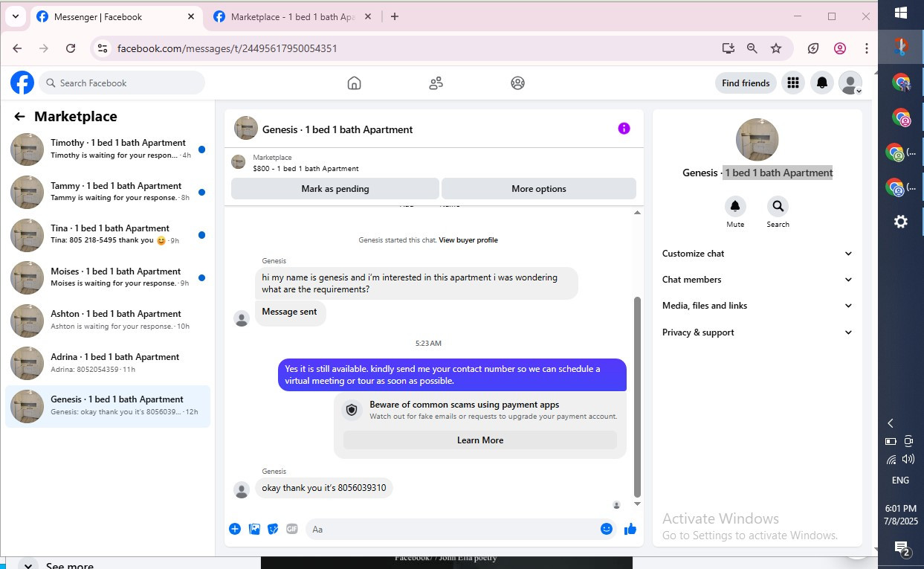Send a thumbs-up like
Image resolution: width=924 pixels, height=569 pixels.
(x=630, y=529)
